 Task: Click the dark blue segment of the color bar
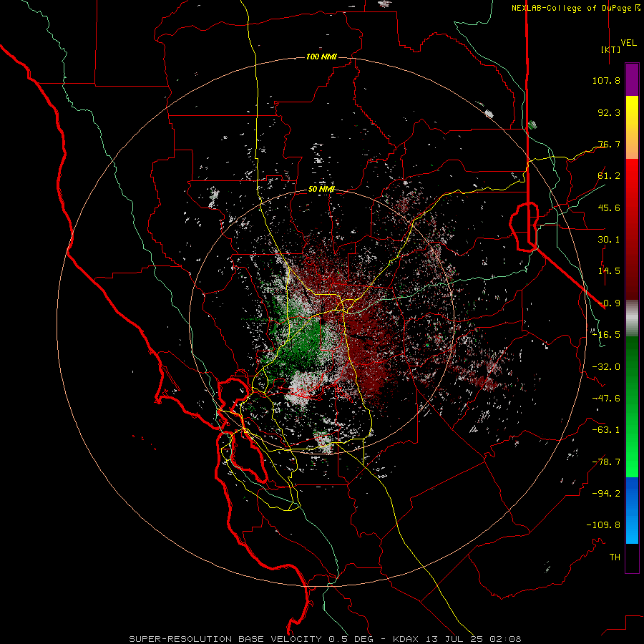632,489
